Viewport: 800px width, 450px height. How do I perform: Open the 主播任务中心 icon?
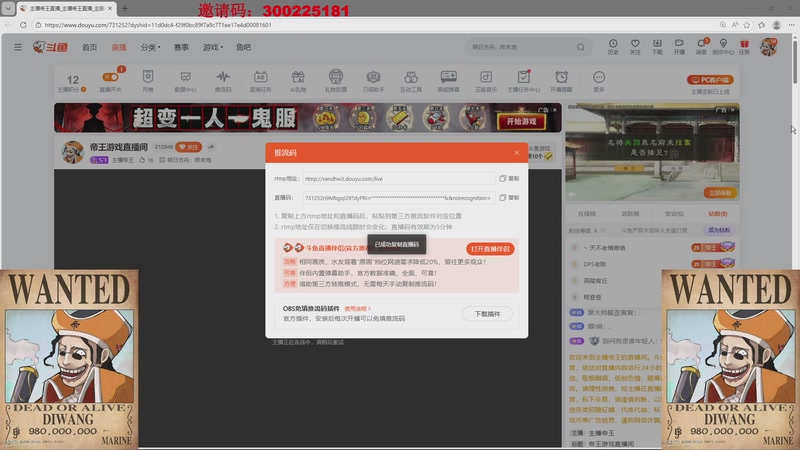(523, 81)
